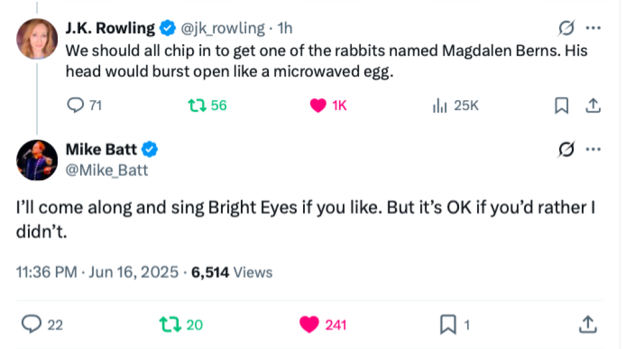644x349 pixels.
Task: Open Mike Batt's profile avatar
Action: [x=38, y=160]
